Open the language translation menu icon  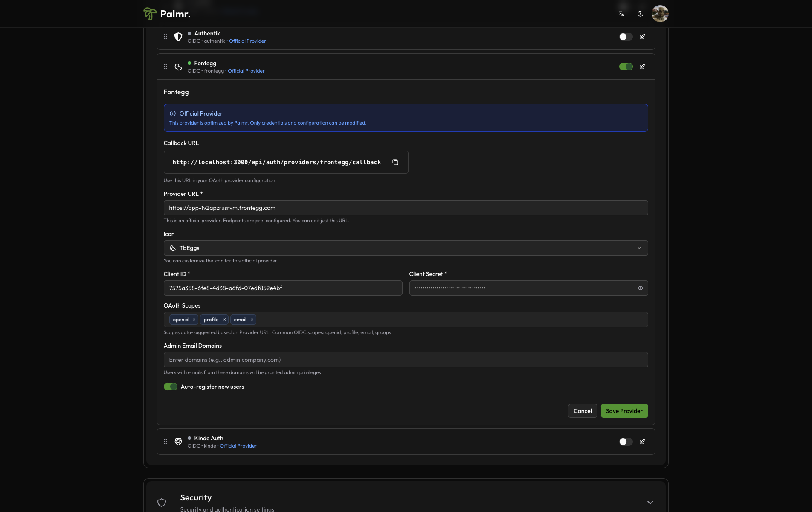click(622, 14)
